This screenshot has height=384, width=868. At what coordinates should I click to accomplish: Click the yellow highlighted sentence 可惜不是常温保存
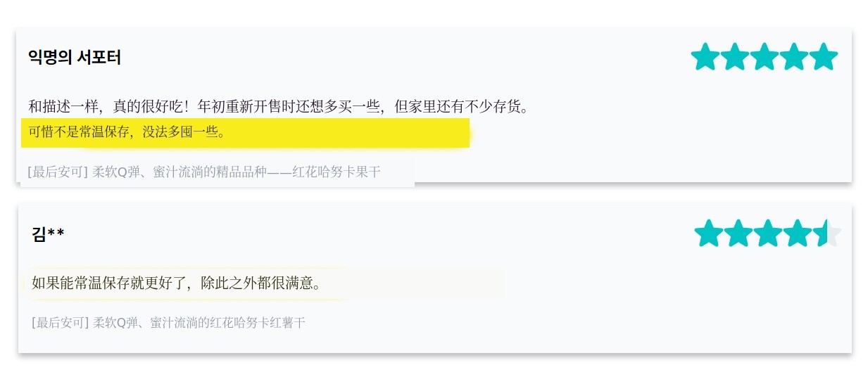point(127,132)
